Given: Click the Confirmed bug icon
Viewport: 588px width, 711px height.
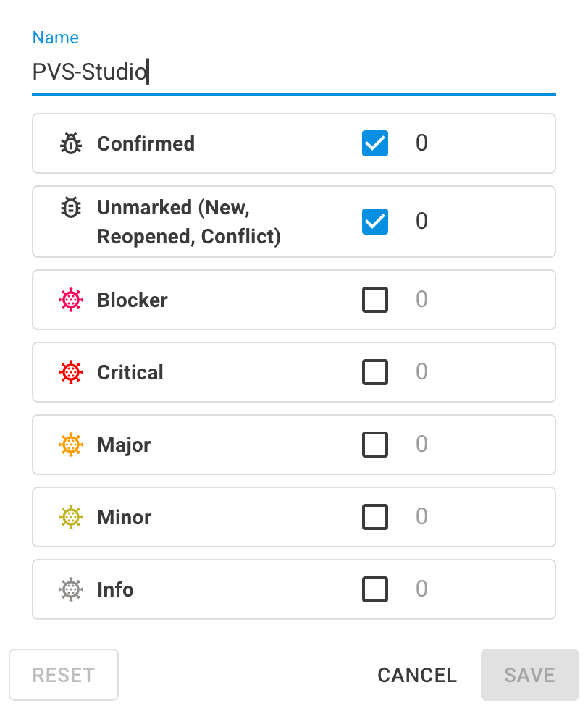Looking at the screenshot, I should (71, 144).
